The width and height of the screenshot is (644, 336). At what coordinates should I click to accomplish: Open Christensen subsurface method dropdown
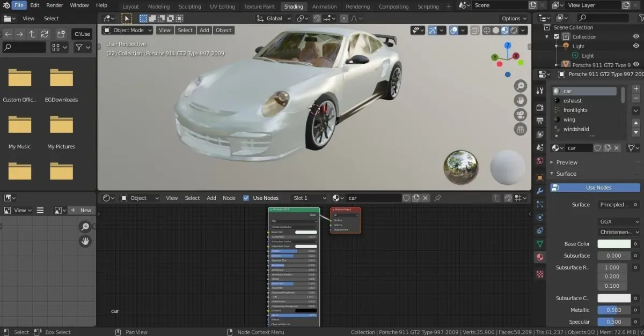click(619, 232)
